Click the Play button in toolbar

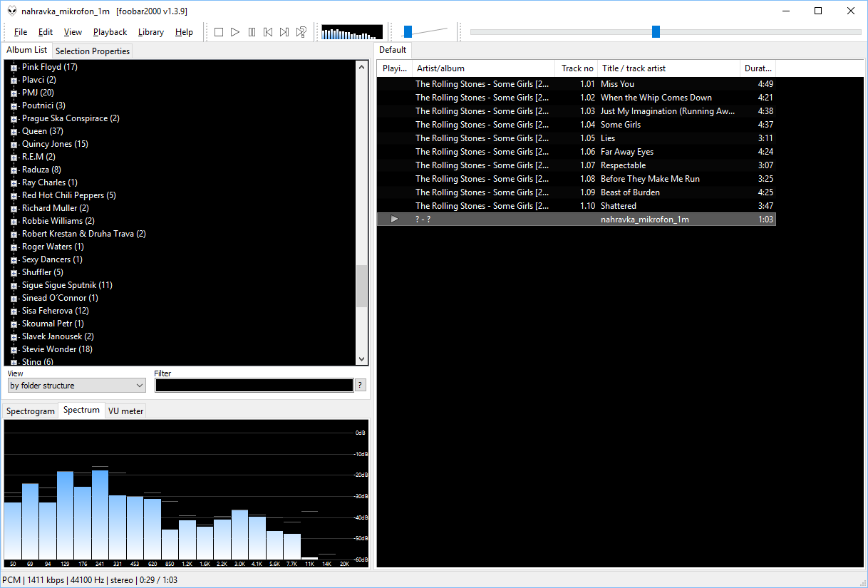235,32
